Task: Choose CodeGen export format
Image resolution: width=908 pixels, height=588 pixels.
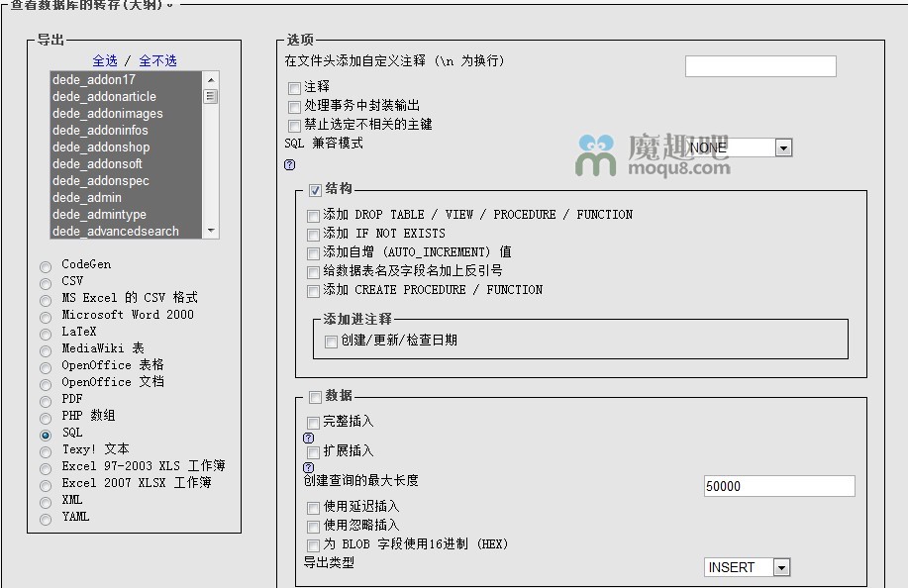Action: 46,267
